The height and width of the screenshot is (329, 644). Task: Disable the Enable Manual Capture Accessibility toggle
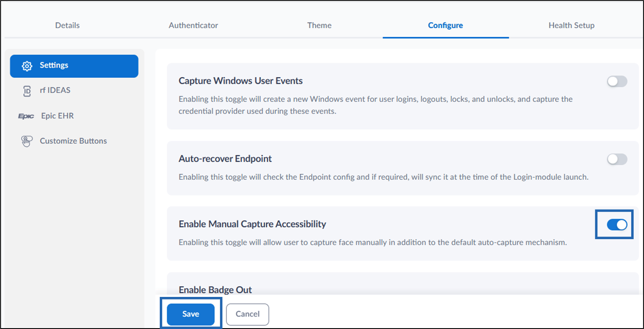click(617, 225)
